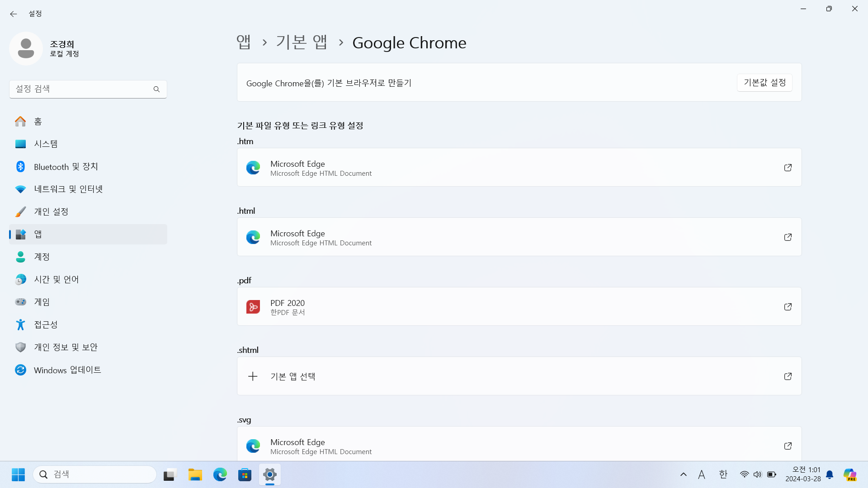Click Microsoft Edge icon in .svg row
Viewport: 868px width, 488px height.
tap(253, 446)
